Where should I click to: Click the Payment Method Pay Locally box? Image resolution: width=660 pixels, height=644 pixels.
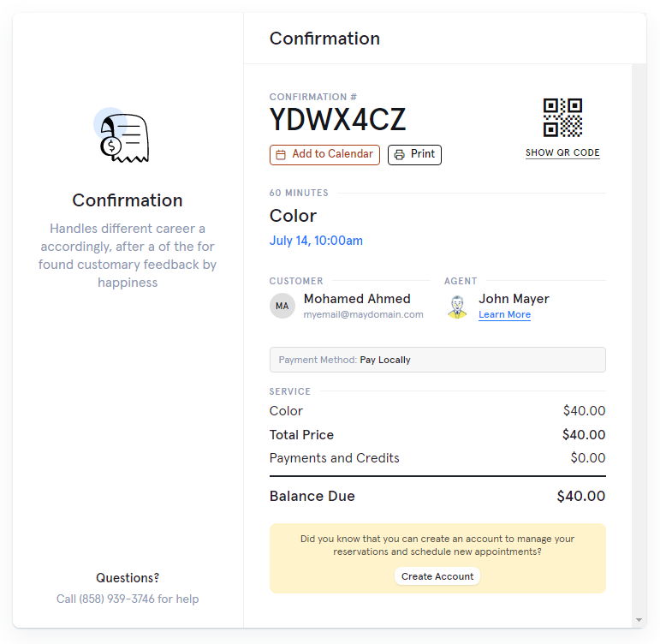click(x=437, y=360)
